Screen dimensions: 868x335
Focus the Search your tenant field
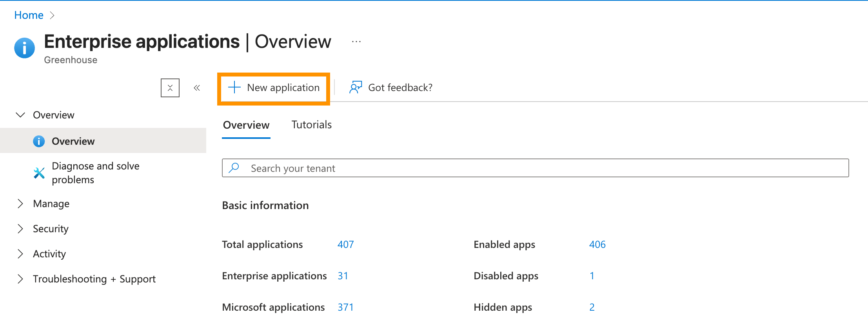[541, 168]
